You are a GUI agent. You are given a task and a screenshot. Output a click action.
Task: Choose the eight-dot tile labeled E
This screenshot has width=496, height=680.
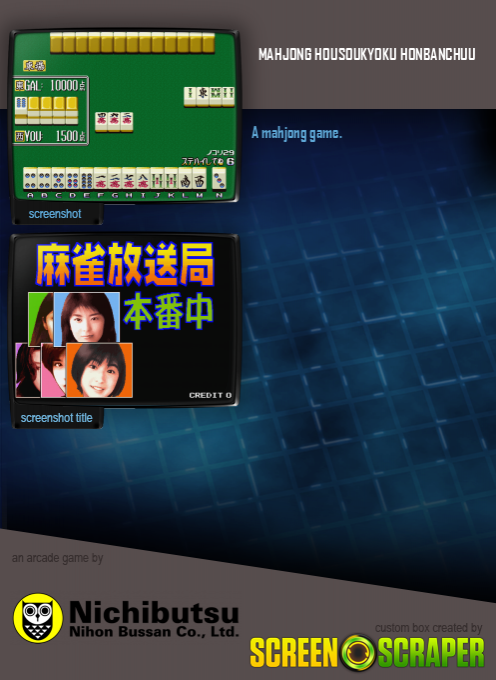pyautogui.click(x=86, y=178)
